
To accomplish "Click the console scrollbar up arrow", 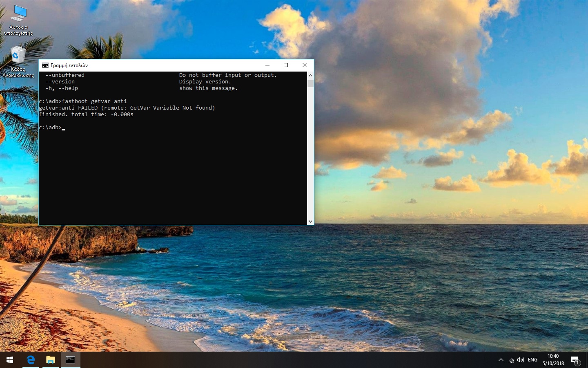I will tap(310, 75).
